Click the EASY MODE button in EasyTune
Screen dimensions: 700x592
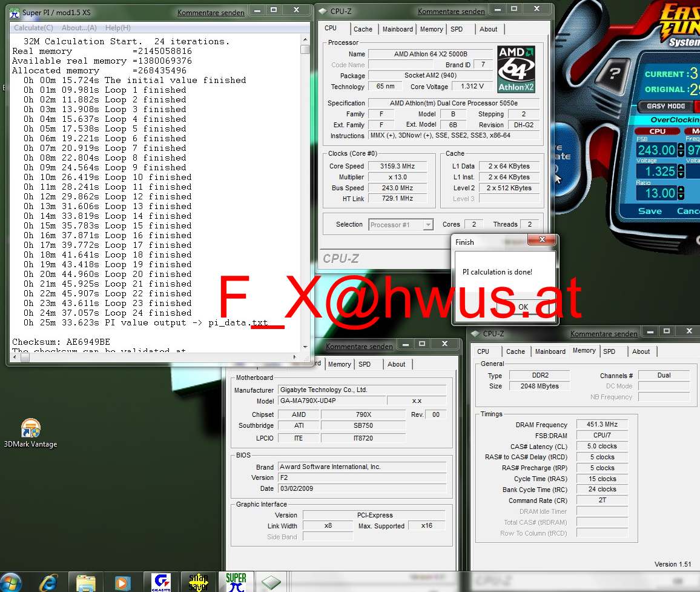point(665,106)
